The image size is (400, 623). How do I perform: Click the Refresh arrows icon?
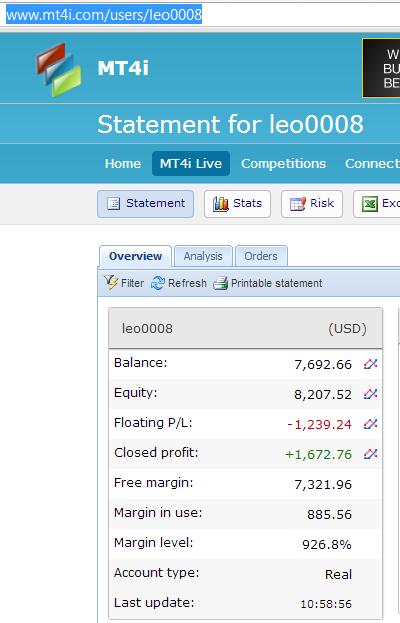(158, 283)
